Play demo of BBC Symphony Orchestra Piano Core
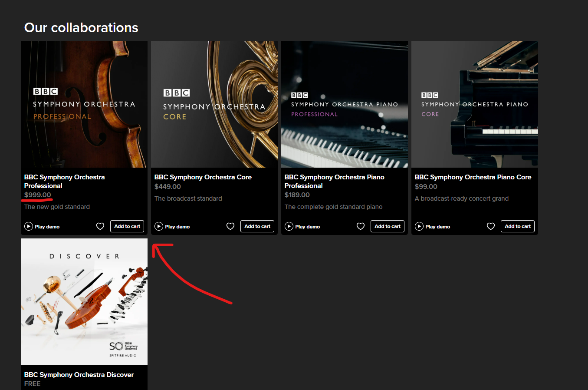Viewport: 588px width, 390px height. pos(433,226)
